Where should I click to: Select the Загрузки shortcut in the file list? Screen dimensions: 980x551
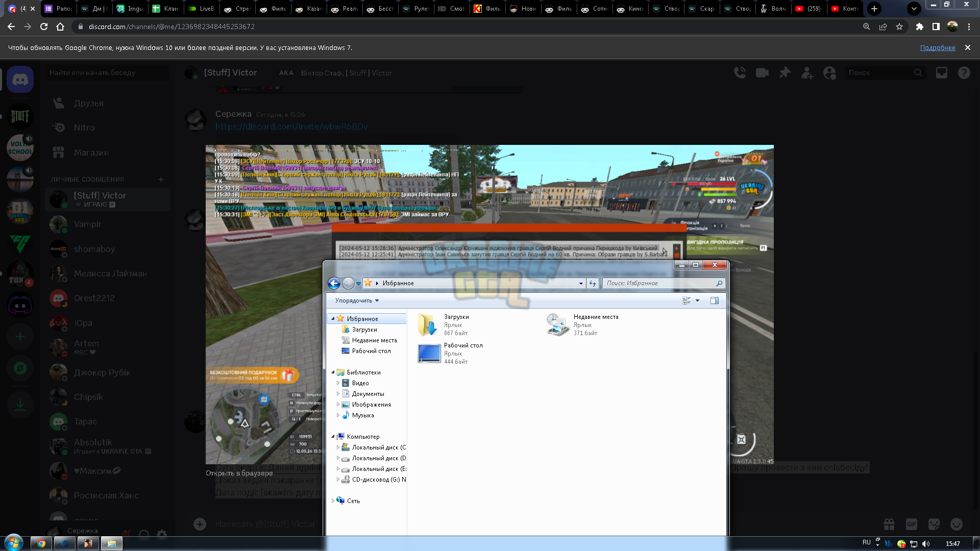[444, 325]
